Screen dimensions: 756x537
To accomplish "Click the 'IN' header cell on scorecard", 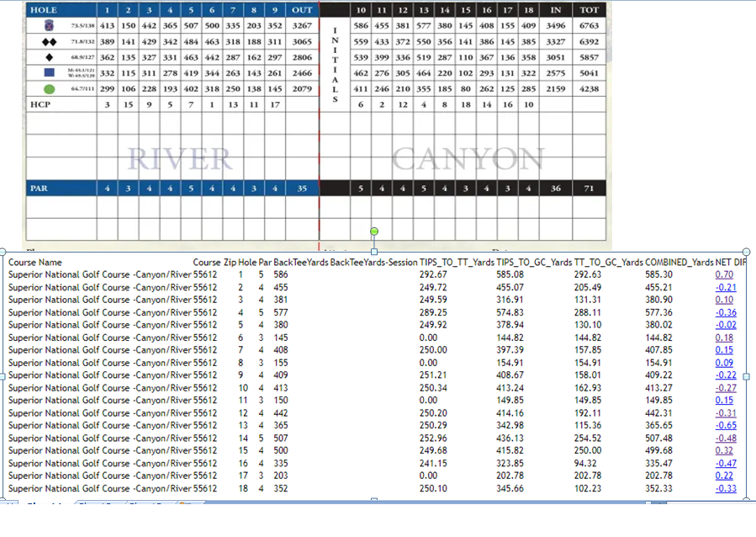I will pos(556,10).
